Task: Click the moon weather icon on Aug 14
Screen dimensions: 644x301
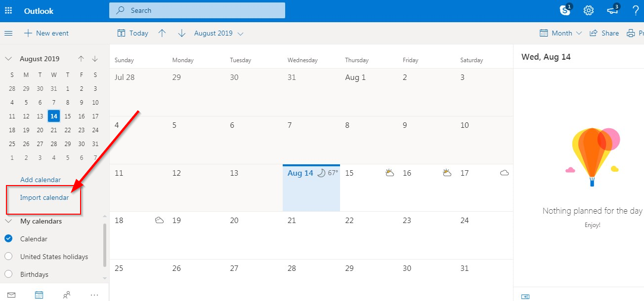Action: tap(321, 173)
